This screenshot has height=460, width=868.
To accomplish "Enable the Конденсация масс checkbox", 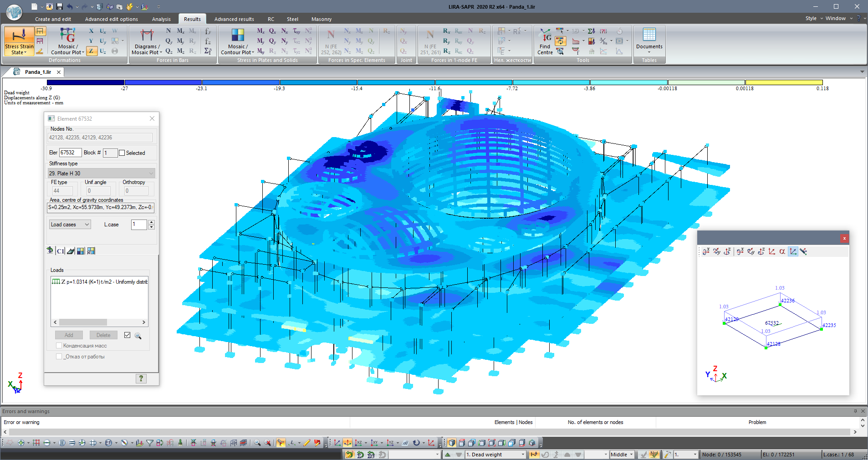I will point(59,346).
